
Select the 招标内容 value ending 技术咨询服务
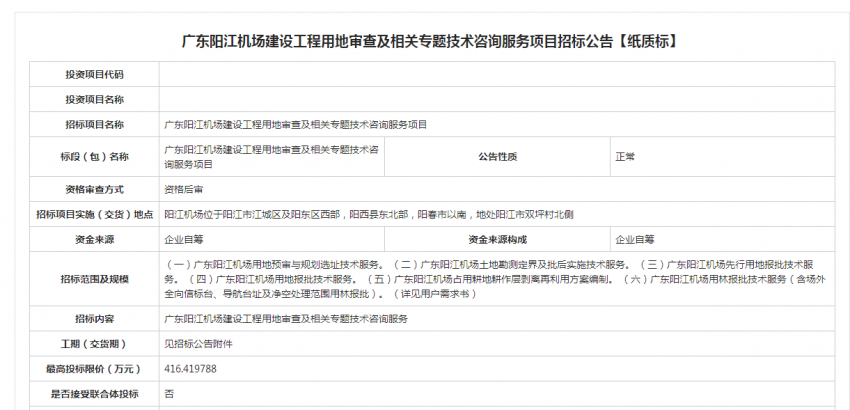[286, 319]
